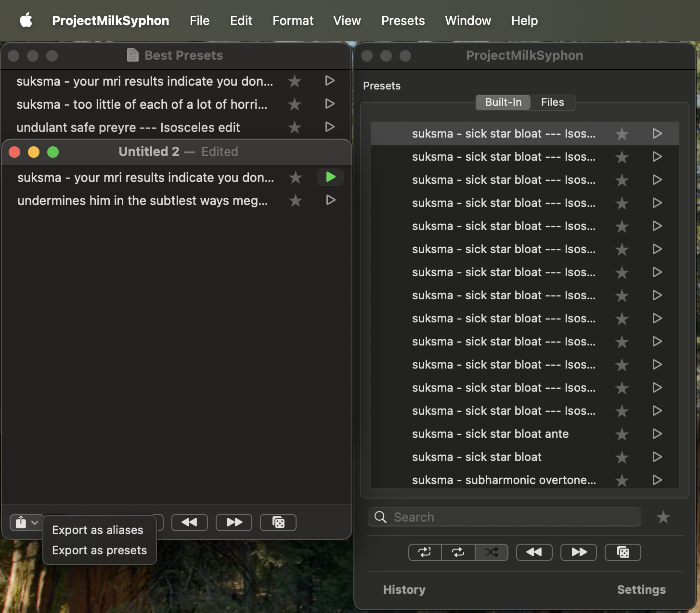The image size is (700, 613).
Task: Click the 'Untitled 2' window title
Action: point(149,152)
